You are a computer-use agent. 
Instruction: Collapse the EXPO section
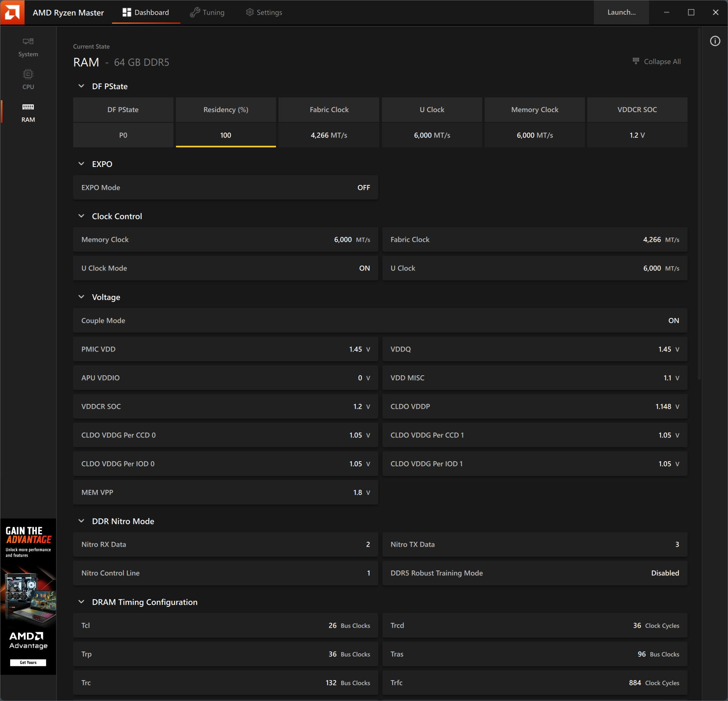click(x=81, y=164)
